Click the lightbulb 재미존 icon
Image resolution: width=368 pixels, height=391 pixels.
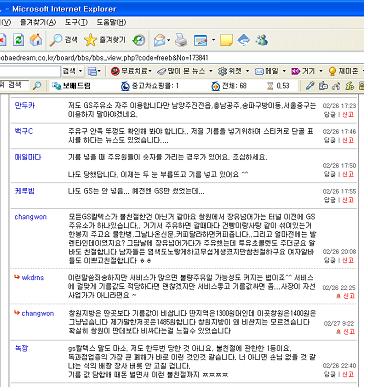pyautogui.click(x=332, y=71)
